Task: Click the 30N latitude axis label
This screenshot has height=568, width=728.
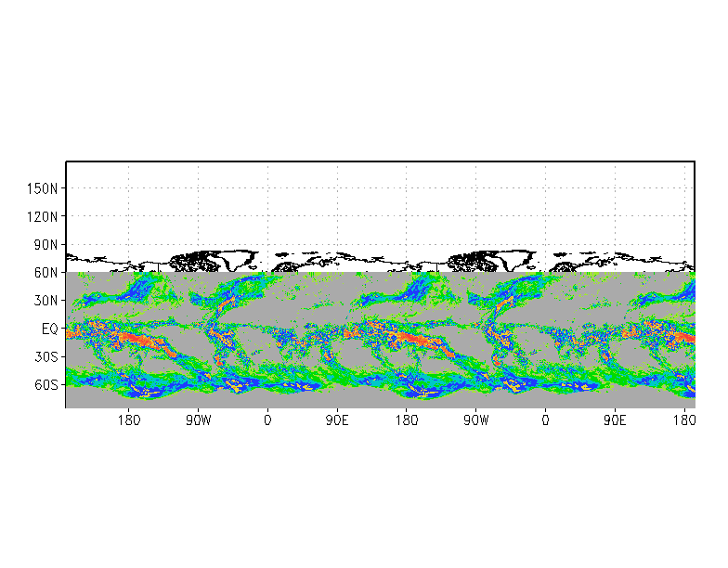Action: tap(46, 301)
